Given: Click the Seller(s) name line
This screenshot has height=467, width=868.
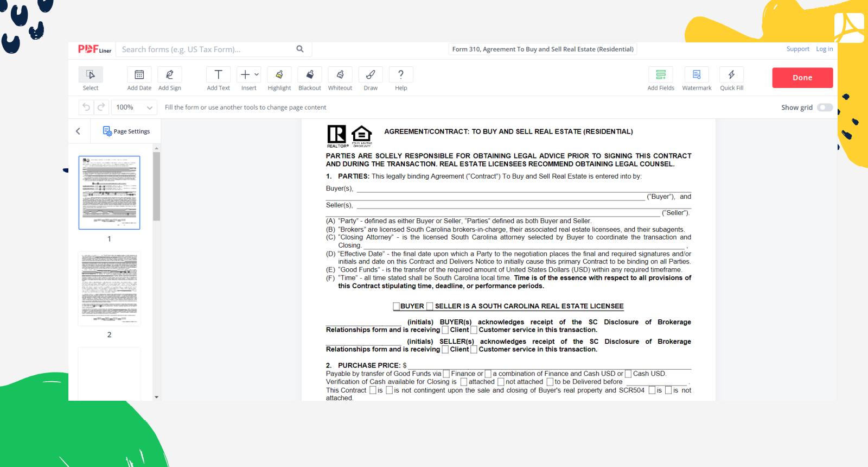Looking at the screenshot, I should pyautogui.click(x=524, y=205).
